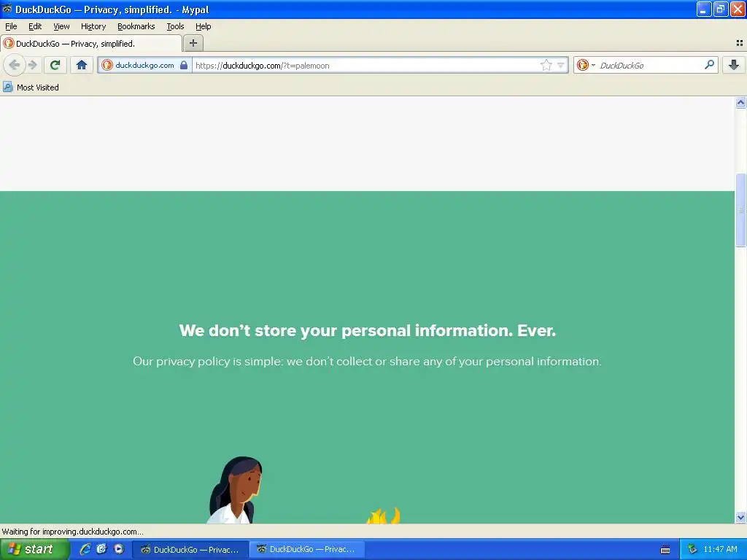Open the History menu
The height and width of the screenshot is (560, 747).
point(93,26)
